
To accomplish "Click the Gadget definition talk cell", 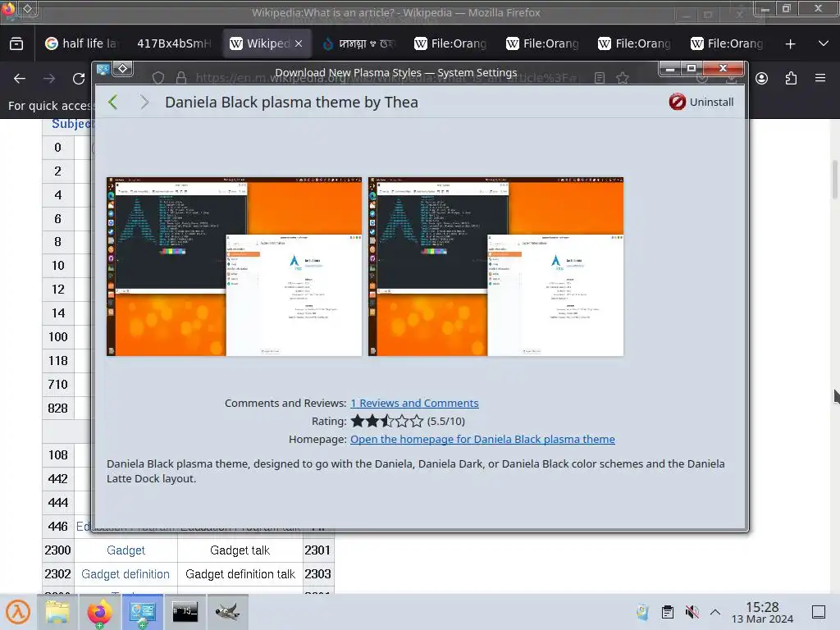I will point(240,573).
